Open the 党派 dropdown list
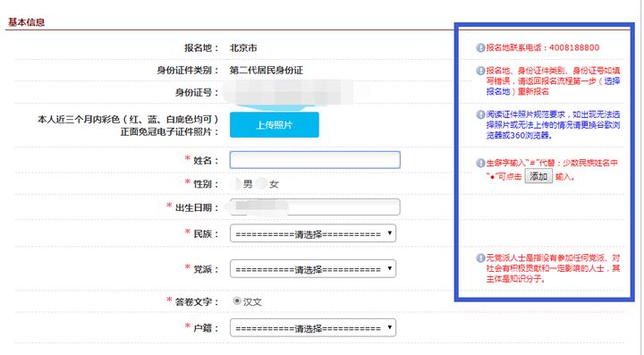 coord(313,269)
